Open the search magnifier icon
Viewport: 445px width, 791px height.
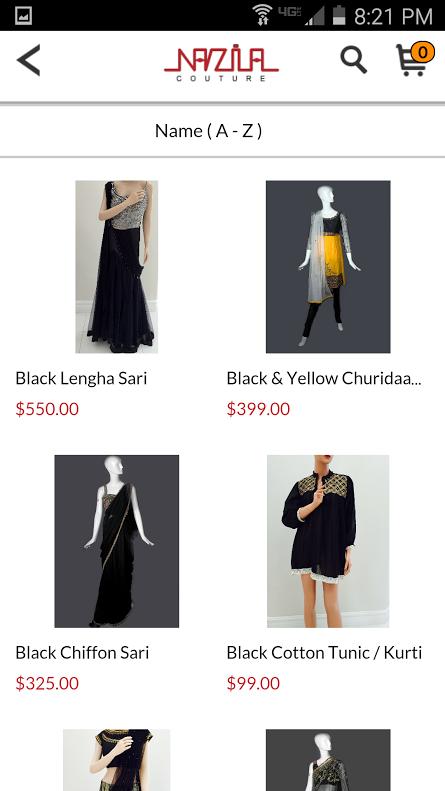[x=353, y=60]
